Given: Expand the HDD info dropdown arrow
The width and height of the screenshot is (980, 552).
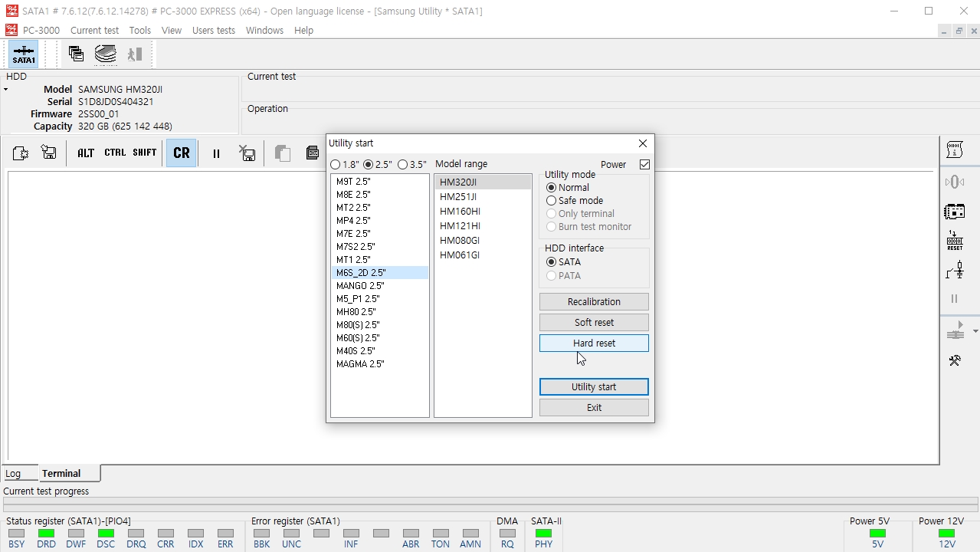Looking at the screenshot, I should [x=5, y=90].
